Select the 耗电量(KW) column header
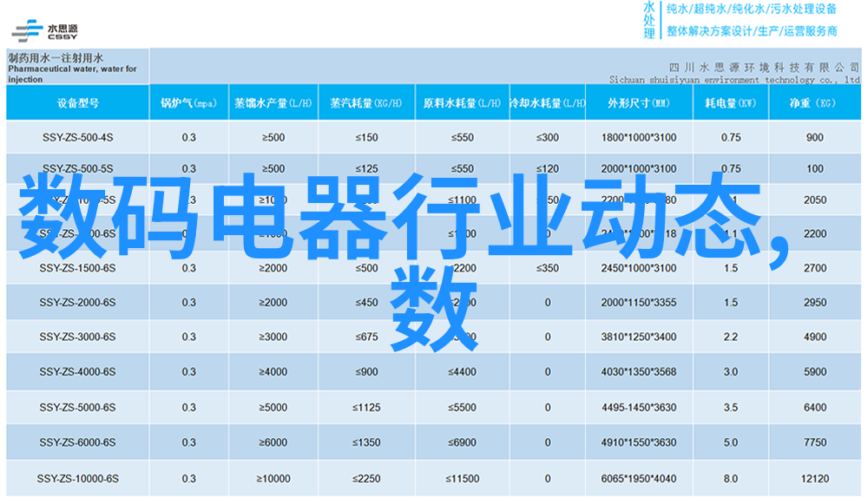 click(x=730, y=103)
